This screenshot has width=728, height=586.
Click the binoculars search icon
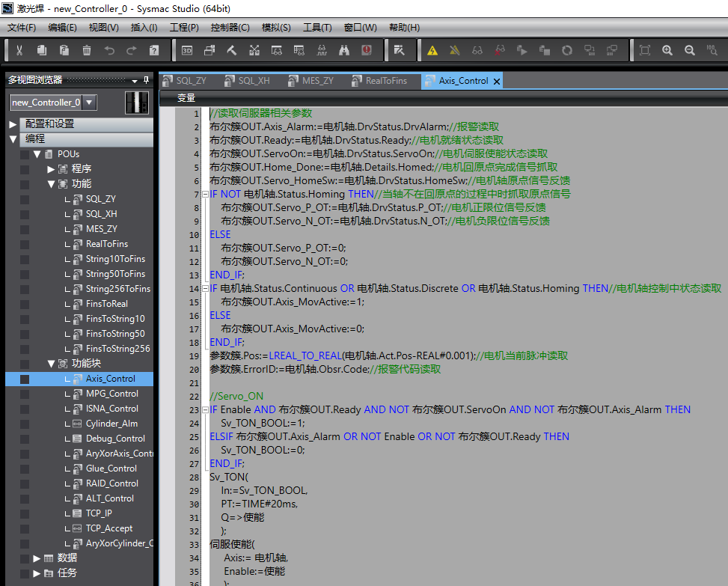(344, 50)
